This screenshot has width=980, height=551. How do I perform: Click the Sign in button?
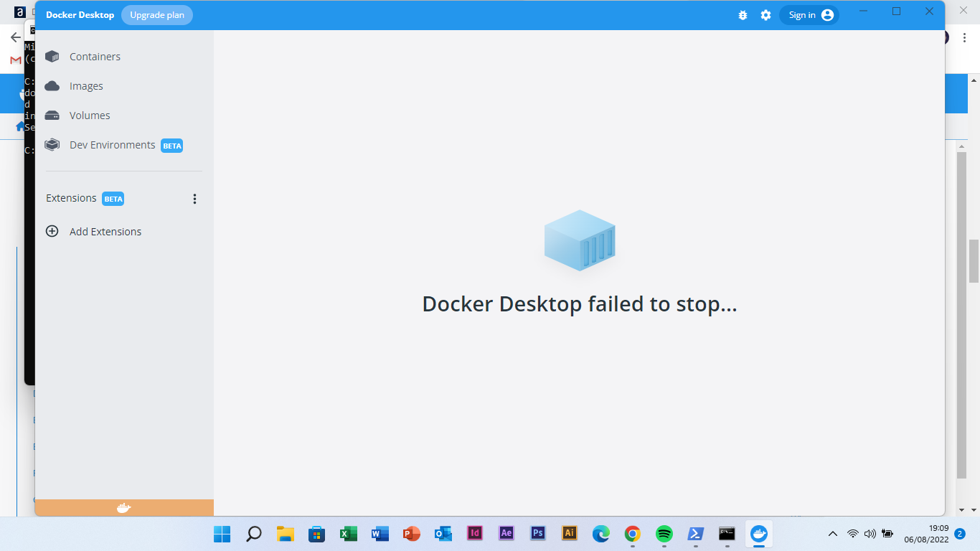pos(809,15)
